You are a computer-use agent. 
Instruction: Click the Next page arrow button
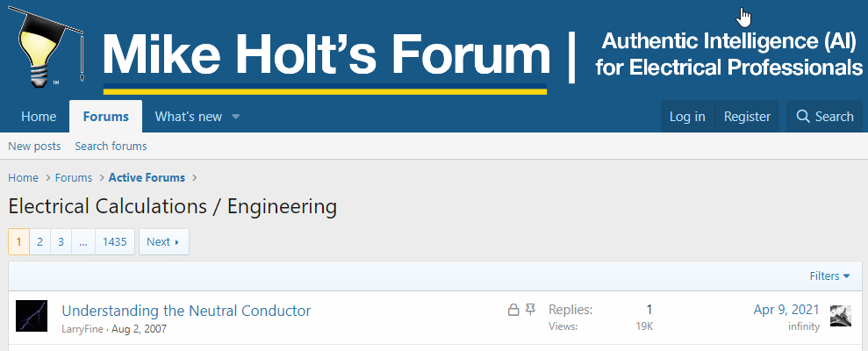[x=164, y=242]
